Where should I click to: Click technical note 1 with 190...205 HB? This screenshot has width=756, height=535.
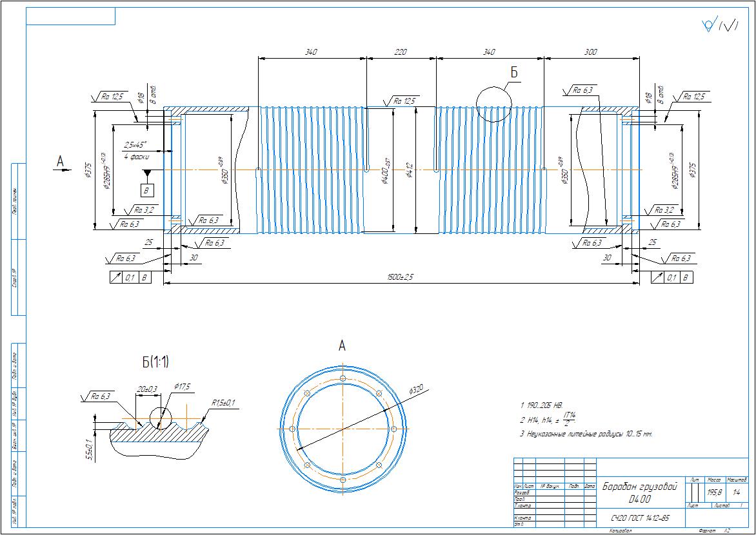point(541,405)
